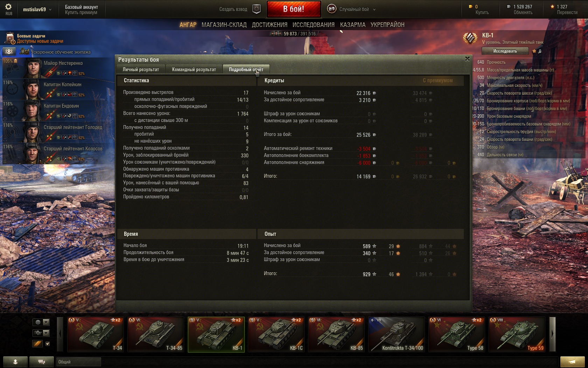Viewport: 588px width, 368px height.
Task: Select the Type 59 tank thumbnail
Action: click(517, 334)
